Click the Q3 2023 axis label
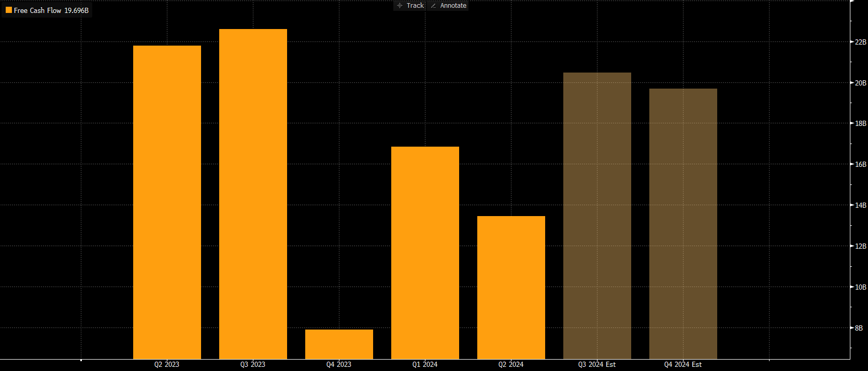Viewport: 868px width, 371px height. (253, 365)
